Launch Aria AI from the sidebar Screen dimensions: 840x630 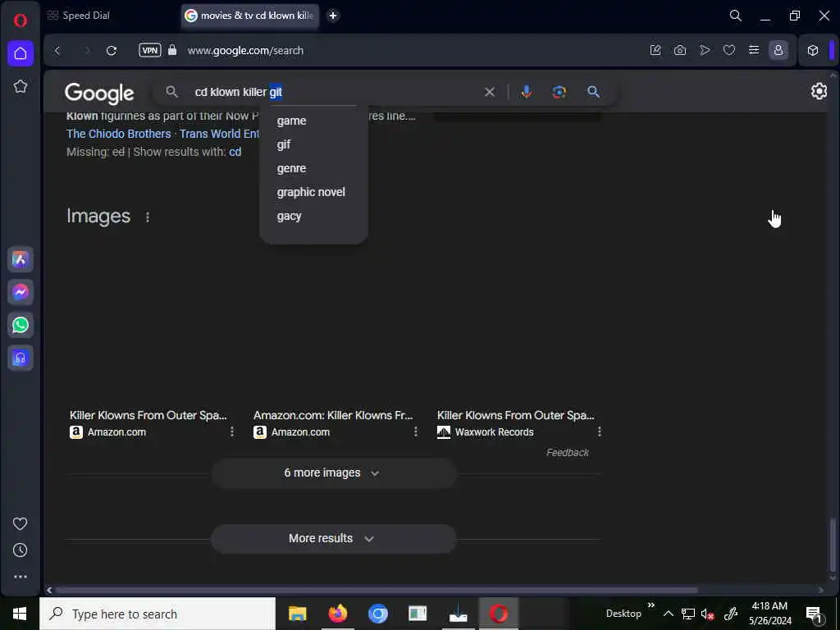21,260
